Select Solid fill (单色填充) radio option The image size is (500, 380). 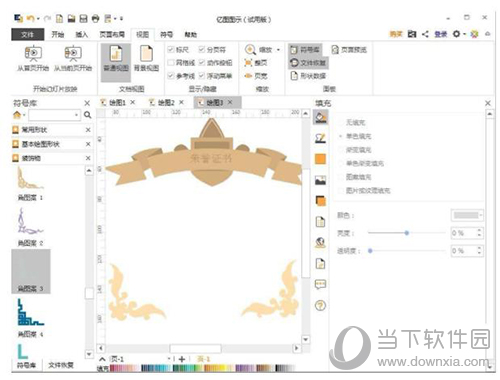(x=341, y=136)
